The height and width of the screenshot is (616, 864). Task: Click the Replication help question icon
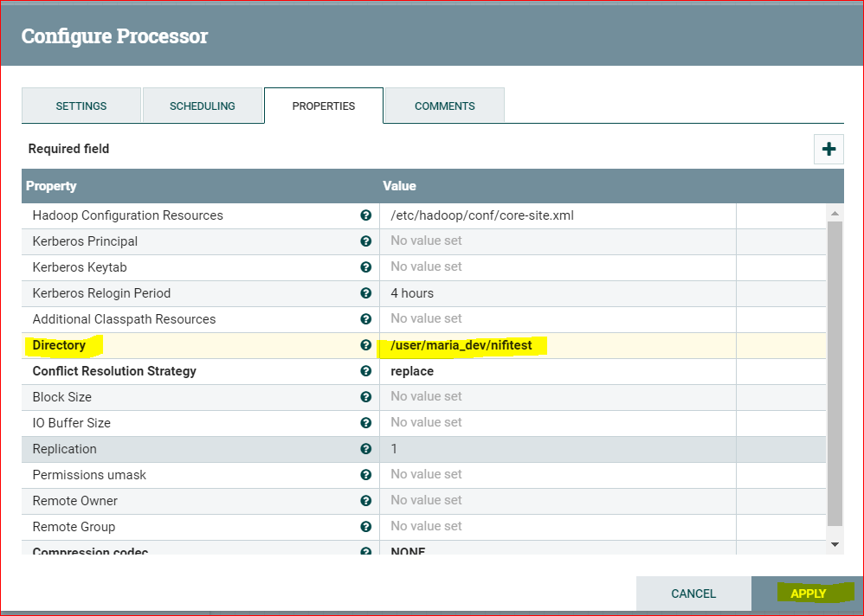(x=365, y=449)
